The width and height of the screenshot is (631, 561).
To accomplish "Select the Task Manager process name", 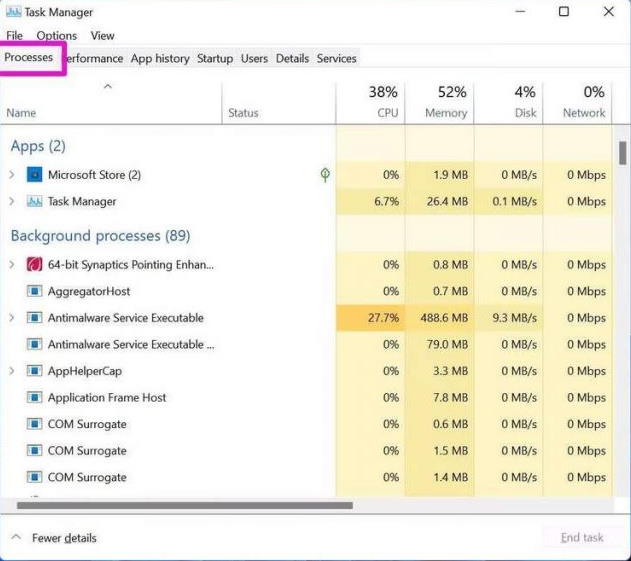I will (82, 201).
